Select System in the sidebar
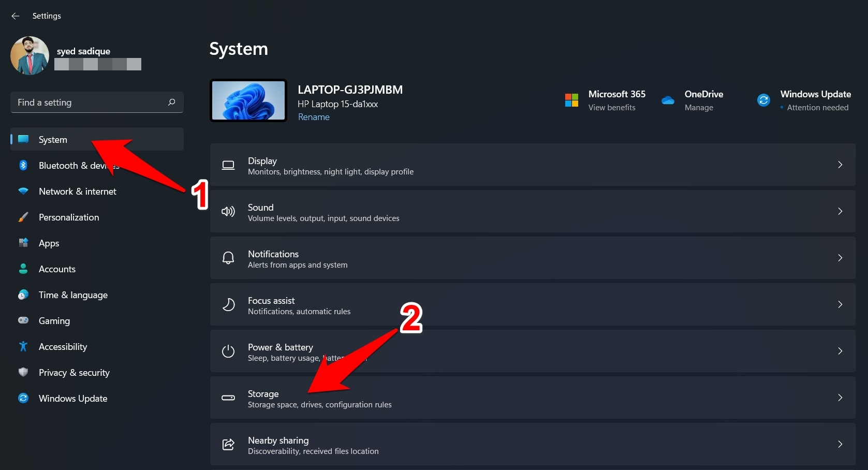 pyautogui.click(x=52, y=139)
